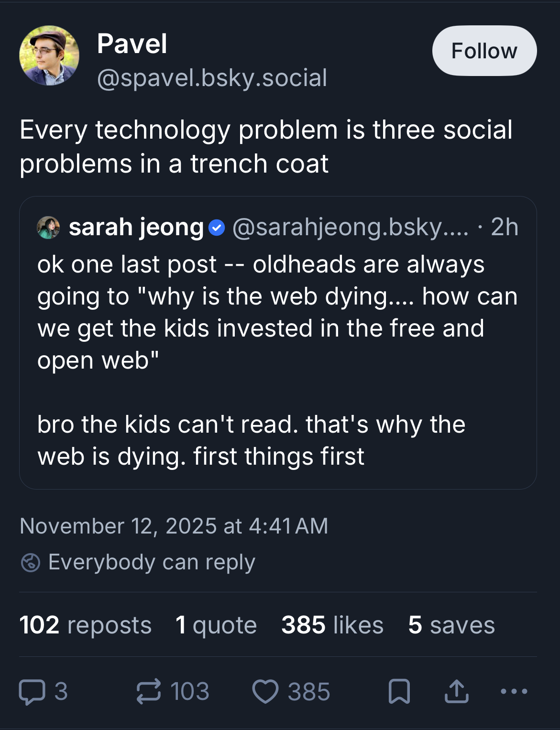Screen dimensions: 560x730
Task: Tap the repost arrows icon
Action: pos(149,692)
